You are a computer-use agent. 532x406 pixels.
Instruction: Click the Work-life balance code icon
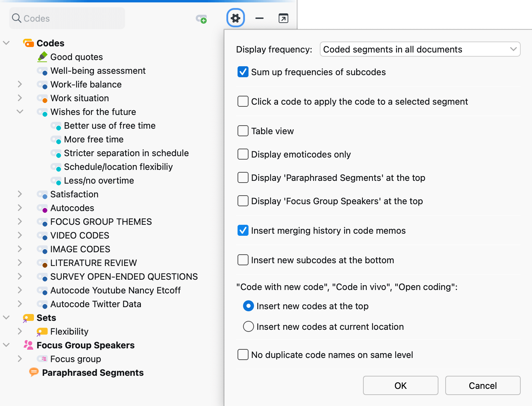[43, 85]
